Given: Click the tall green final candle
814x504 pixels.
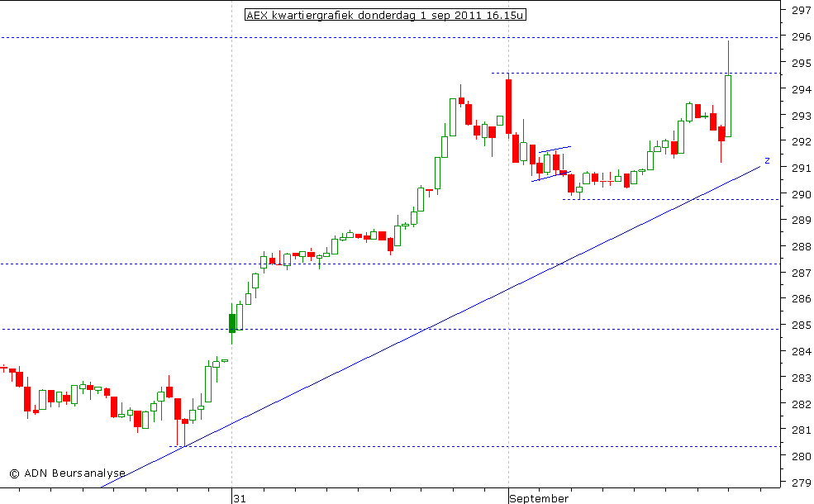Looking at the screenshot, I should click(728, 106).
